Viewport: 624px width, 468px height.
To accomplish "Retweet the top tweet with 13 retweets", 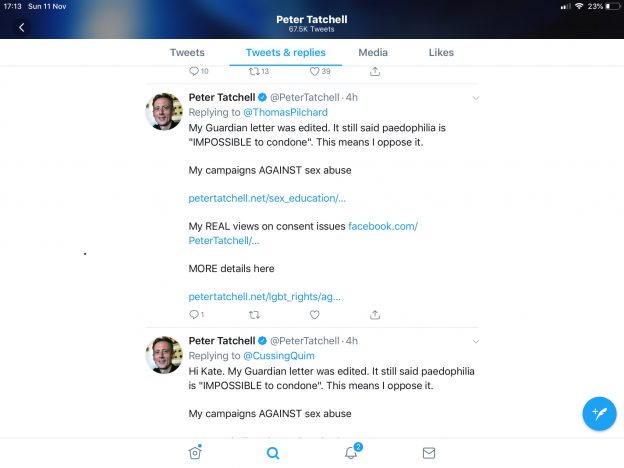I will point(254,71).
